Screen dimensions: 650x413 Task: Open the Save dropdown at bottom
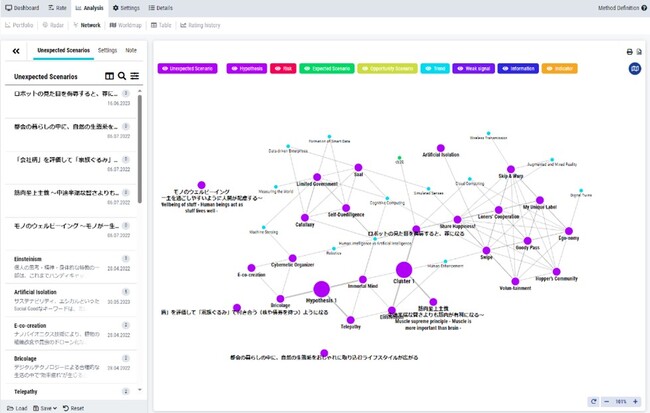(45, 408)
